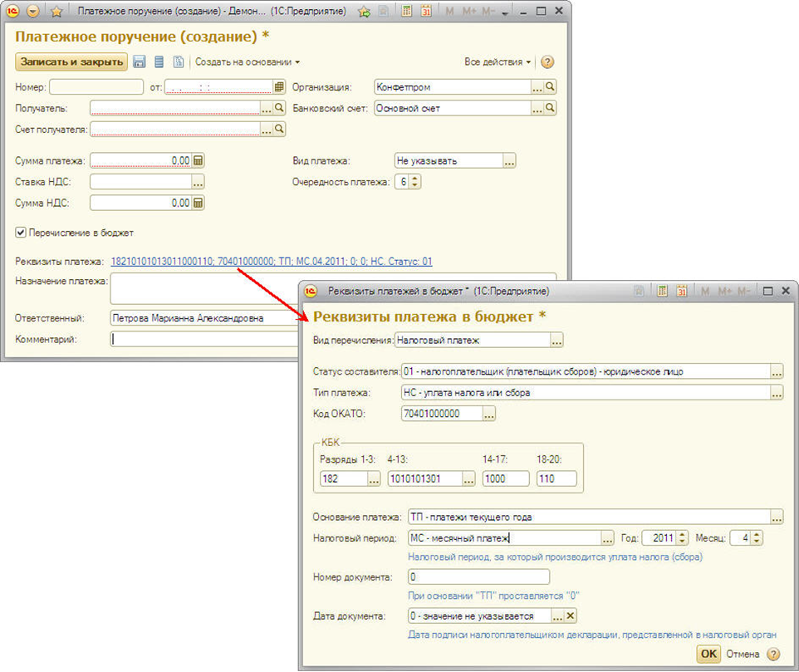Viewport: 799px width, 672px height.
Task: Click the Номер input field
Action: [x=96, y=87]
